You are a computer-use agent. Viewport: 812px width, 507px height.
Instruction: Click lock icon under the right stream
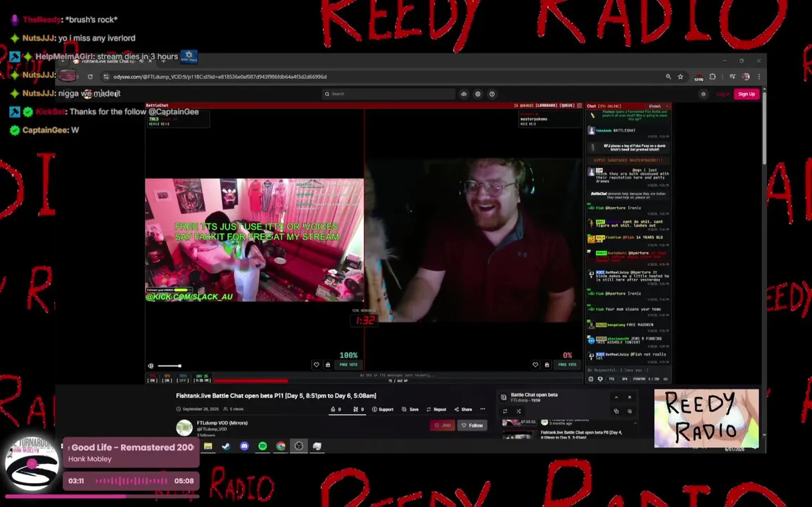tap(547, 365)
